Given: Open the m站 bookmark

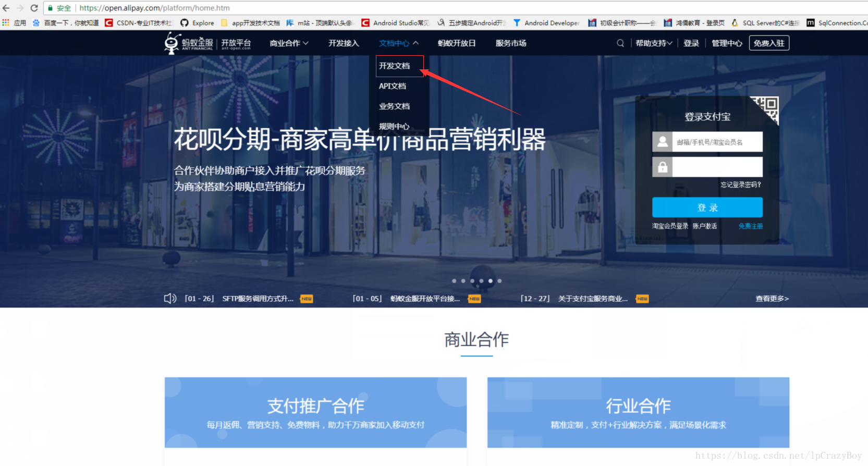Looking at the screenshot, I should pos(320,23).
